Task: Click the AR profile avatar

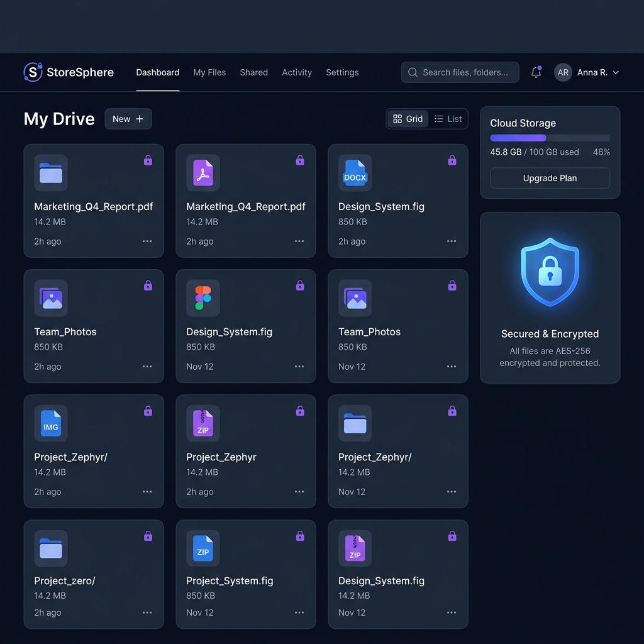Action: click(x=563, y=72)
